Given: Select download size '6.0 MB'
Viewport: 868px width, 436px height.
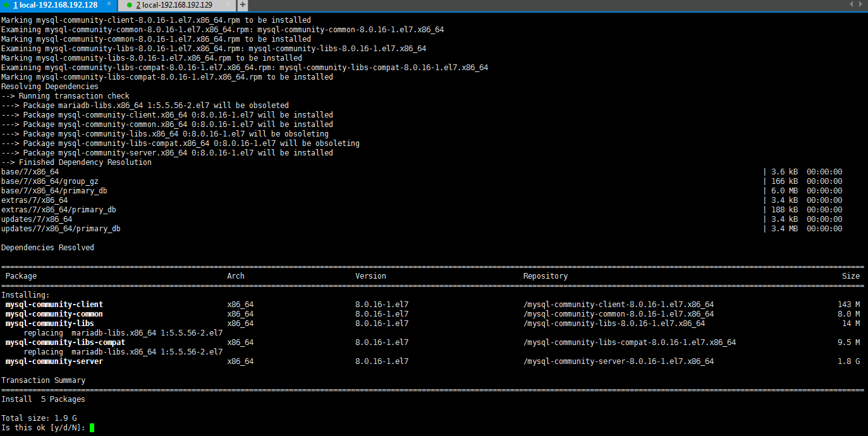Looking at the screenshot, I should (785, 191).
